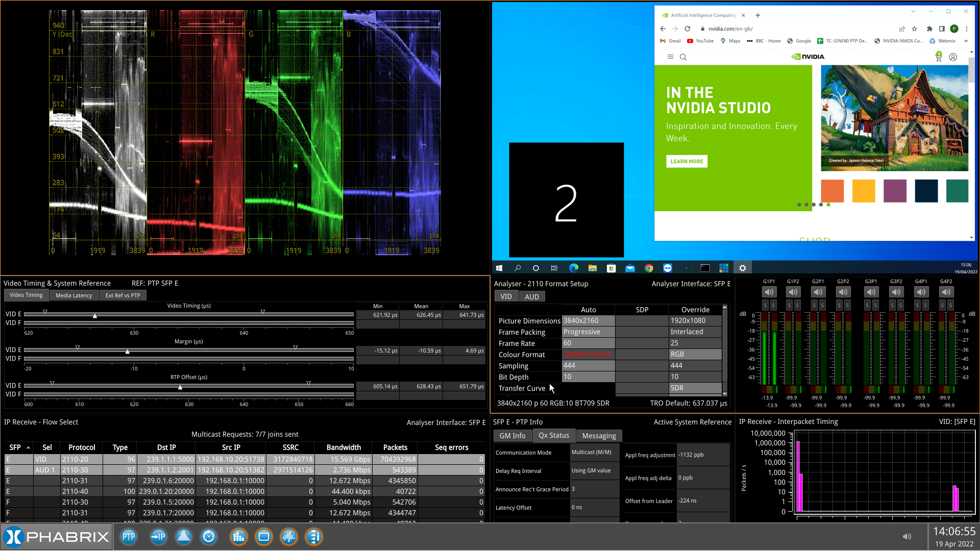Click the SFP column sort arrow
Image resolution: width=980 pixels, height=551 pixels.
[x=28, y=447]
